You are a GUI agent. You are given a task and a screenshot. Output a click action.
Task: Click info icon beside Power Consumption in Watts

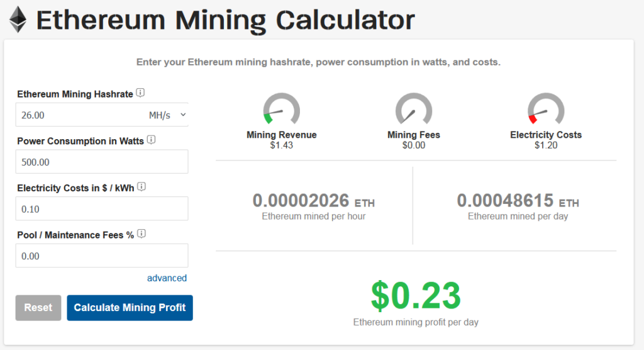pyautogui.click(x=152, y=140)
